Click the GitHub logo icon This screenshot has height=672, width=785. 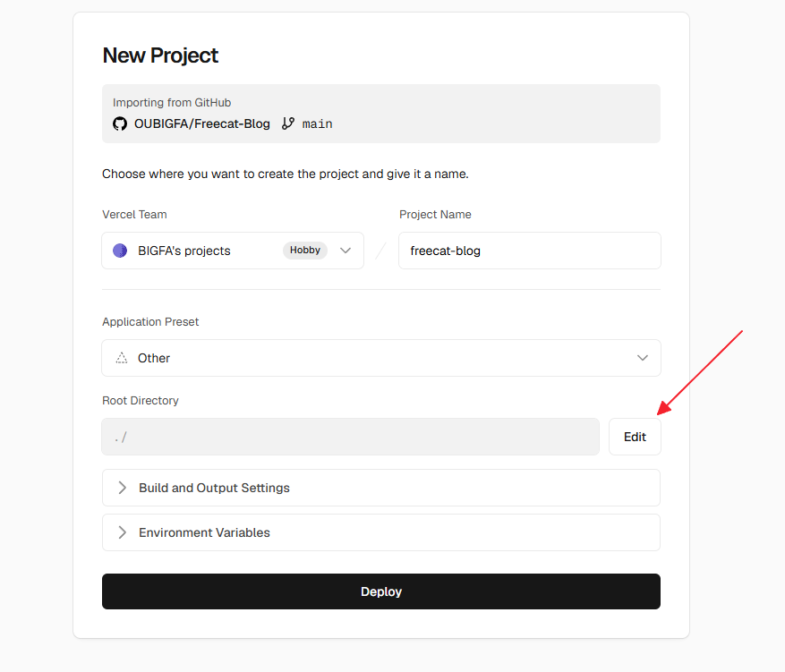coord(120,123)
